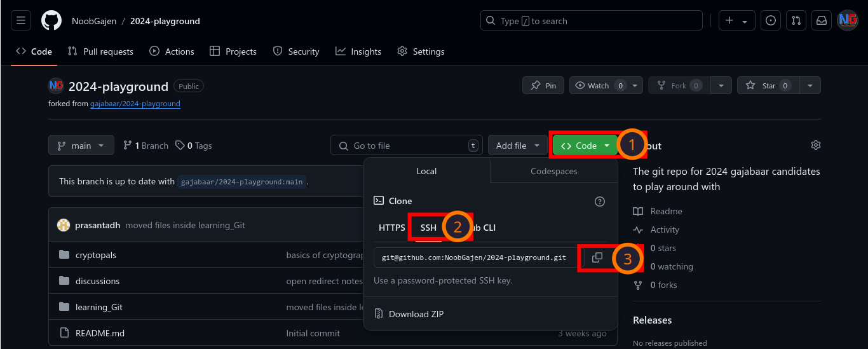Click the Initial commit message
This screenshot has height=349, width=868.
point(313,333)
